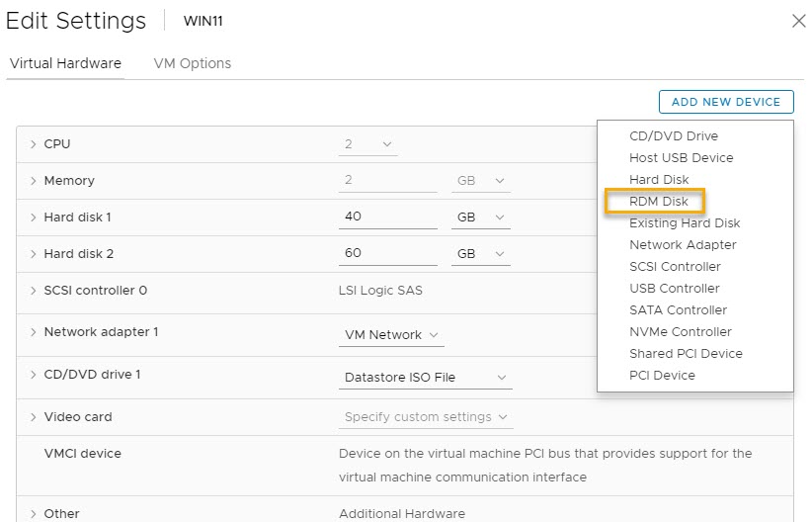Add an NVMe Controller from the menu
Viewport: 812px width, 522px height.
click(681, 332)
